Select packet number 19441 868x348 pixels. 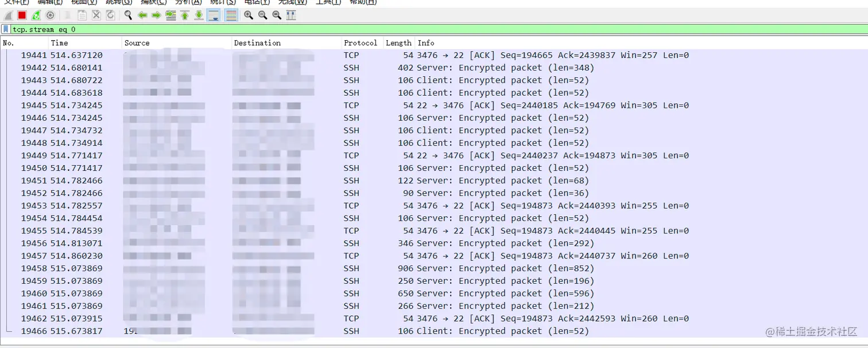[434, 56]
